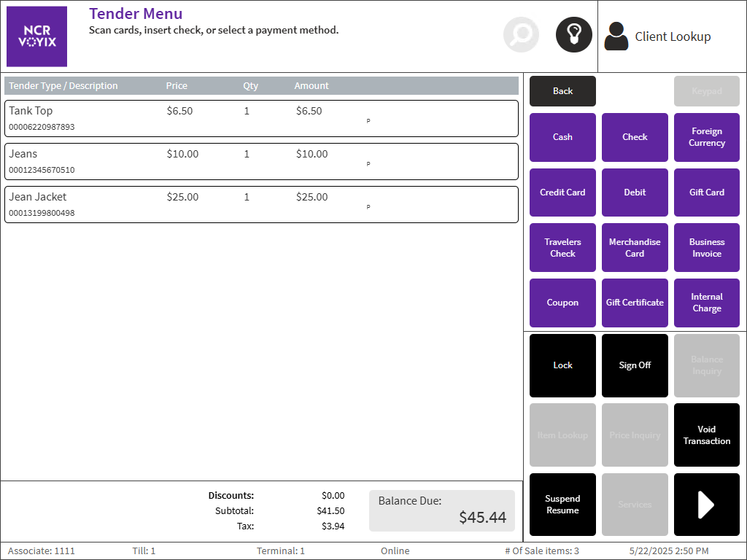Open Client Lookup person icon
Image resolution: width=747 pixels, height=560 pixels.
[x=616, y=36]
